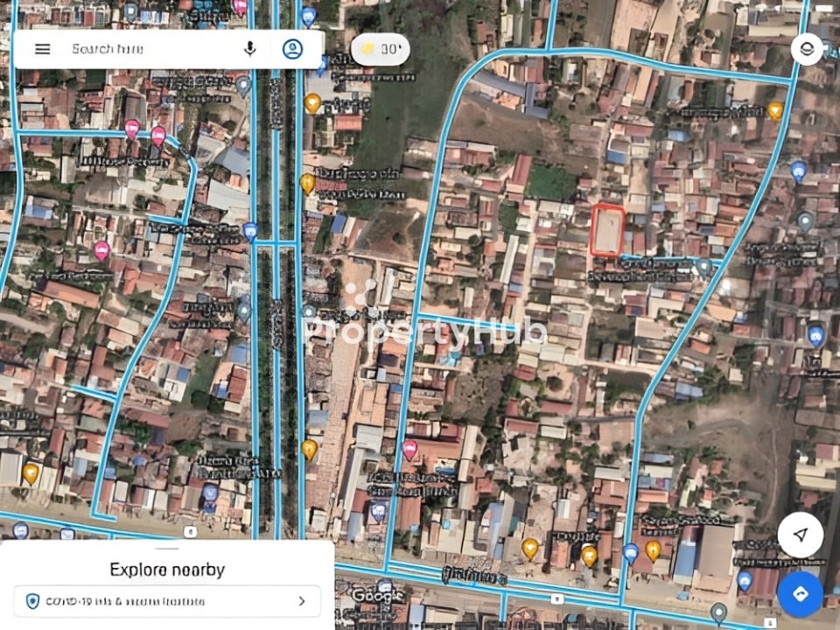Screen dimensions: 840x630
Task: Click the chevron on the COVID-19 row
Action: tap(302, 601)
